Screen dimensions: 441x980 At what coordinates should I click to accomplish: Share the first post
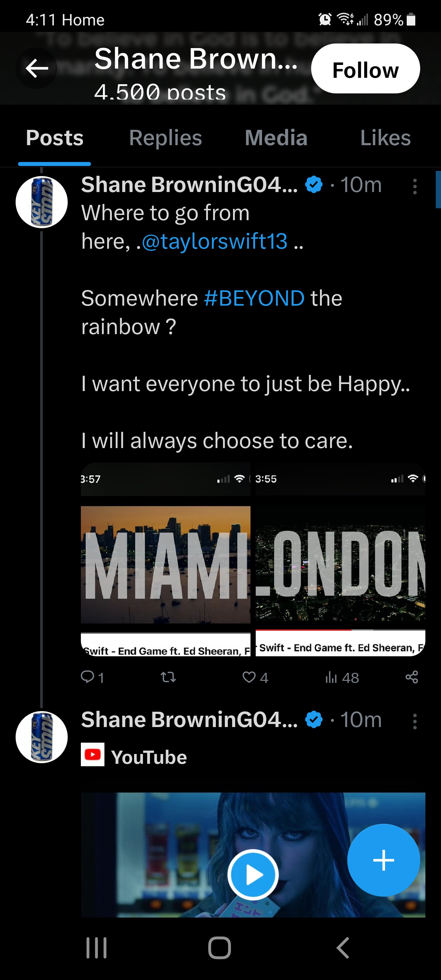point(412,677)
